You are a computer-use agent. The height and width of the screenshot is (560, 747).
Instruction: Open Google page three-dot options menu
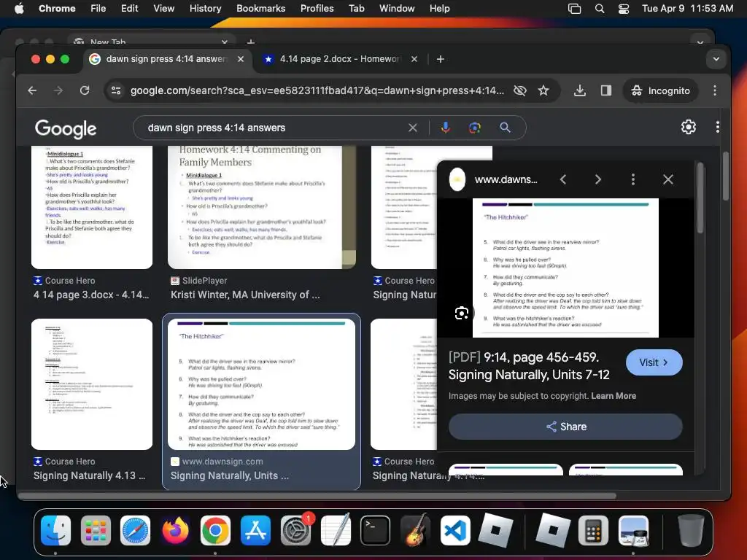click(718, 127)
